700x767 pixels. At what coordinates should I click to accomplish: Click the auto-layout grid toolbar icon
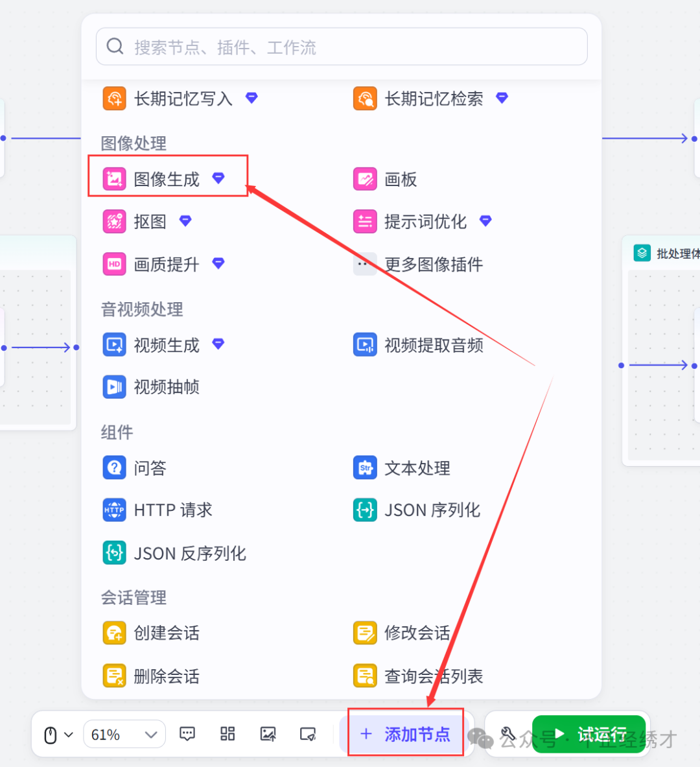coord(227,734)
